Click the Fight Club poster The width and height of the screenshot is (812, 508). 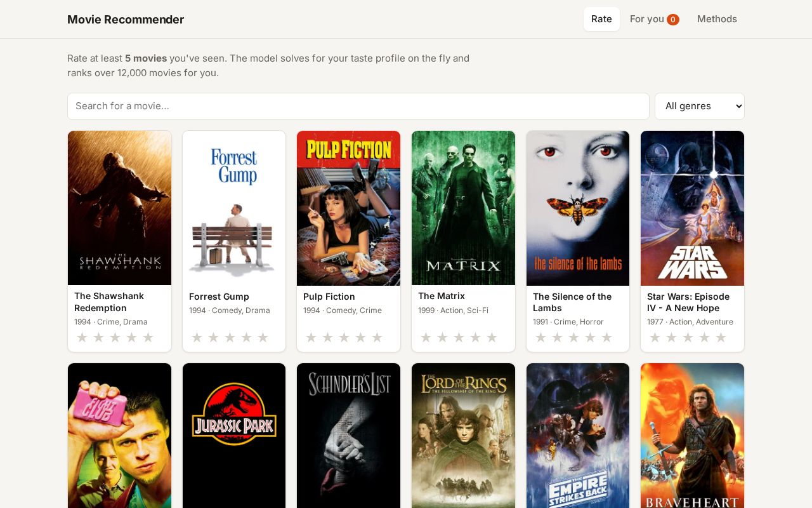tap(119, 436)
